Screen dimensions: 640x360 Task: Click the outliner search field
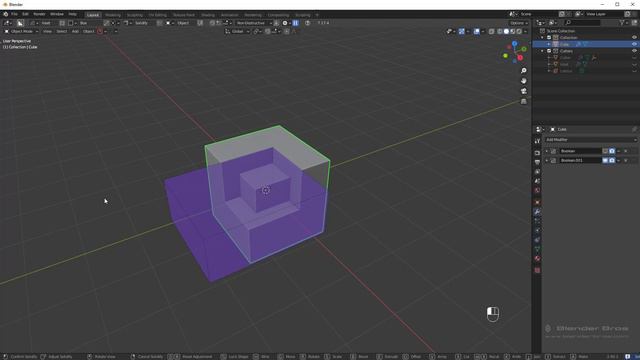(x=582, y=23)
